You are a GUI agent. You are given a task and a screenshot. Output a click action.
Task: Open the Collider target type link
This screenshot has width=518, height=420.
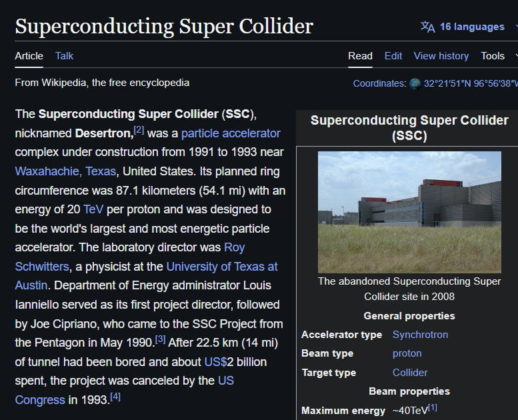click(x=410, y=373)
